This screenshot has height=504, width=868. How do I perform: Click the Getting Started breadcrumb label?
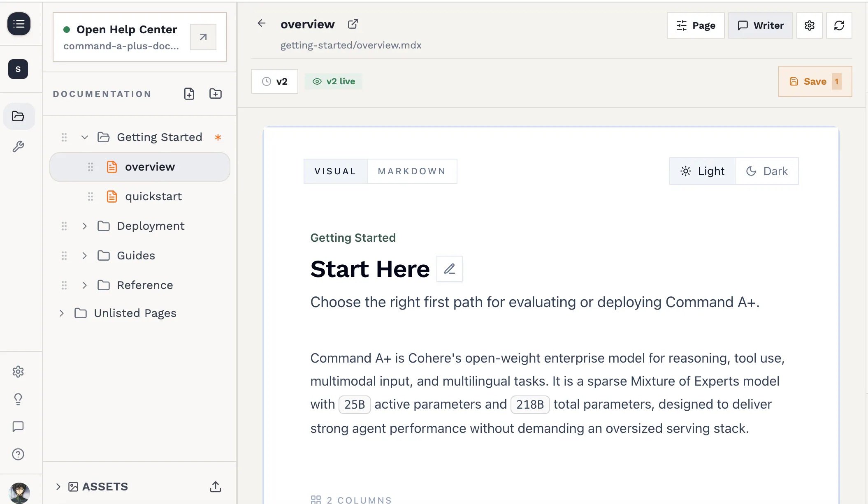pos(353,238)
